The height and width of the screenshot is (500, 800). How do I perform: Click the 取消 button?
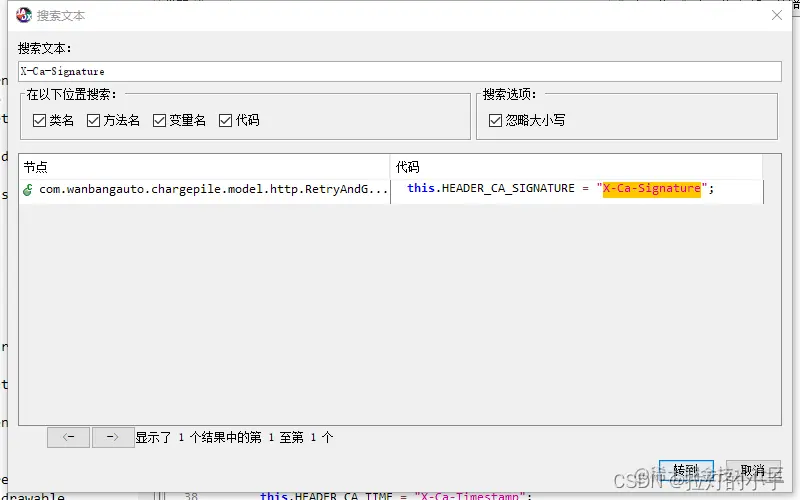click(x=753, y=470)
